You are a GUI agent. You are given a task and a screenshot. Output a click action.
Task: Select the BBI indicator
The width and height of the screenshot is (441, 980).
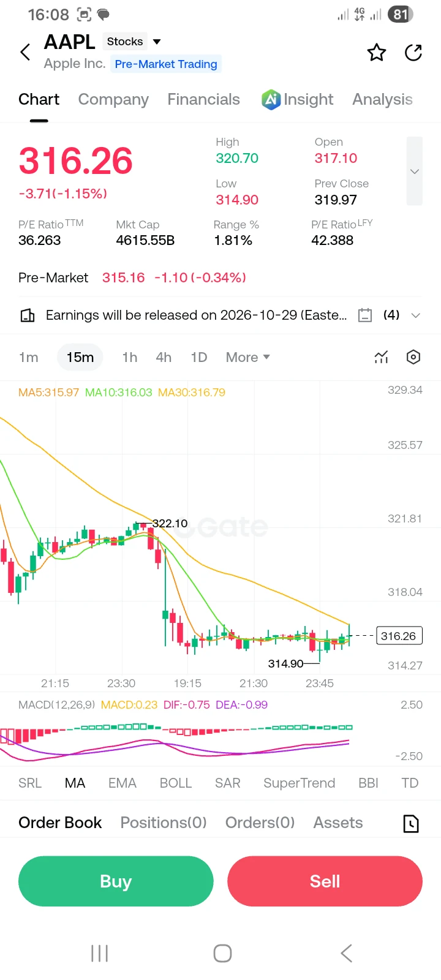coord(368,783)
